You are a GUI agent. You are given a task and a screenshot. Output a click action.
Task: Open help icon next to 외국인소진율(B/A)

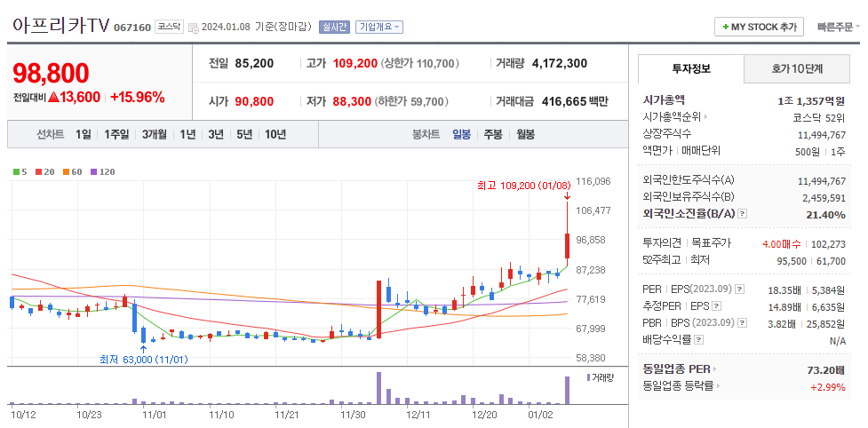pyautogui.click(x=743, y=213)
